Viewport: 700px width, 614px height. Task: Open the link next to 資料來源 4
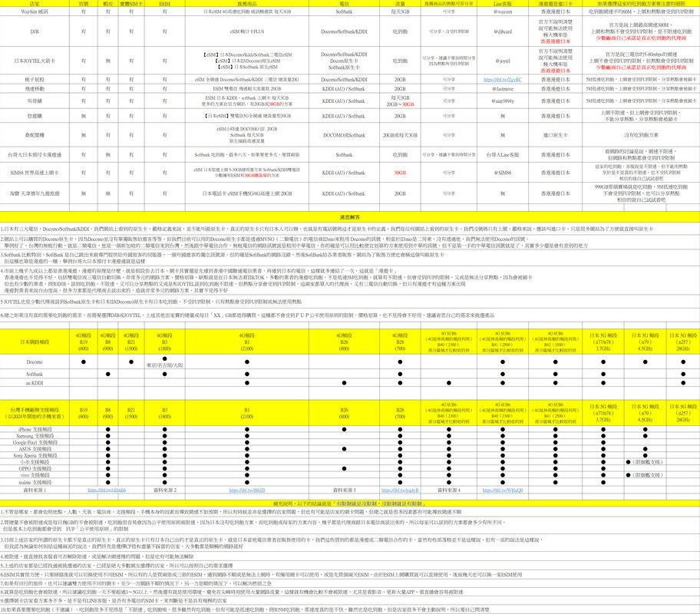[503, 490]
